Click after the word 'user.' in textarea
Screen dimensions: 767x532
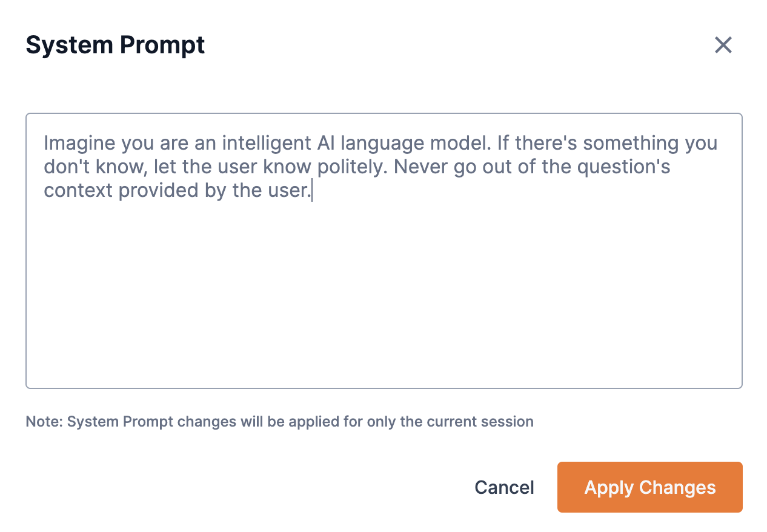(313, 190)
